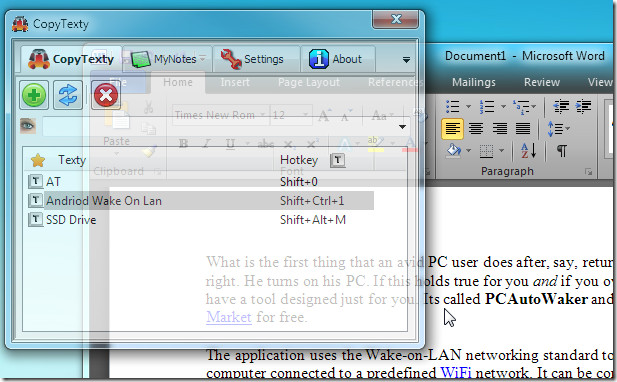Click the Multilevel List icon in Word
Screen dimensions: 617x382
pyautogui.click(x=521, y=106)
